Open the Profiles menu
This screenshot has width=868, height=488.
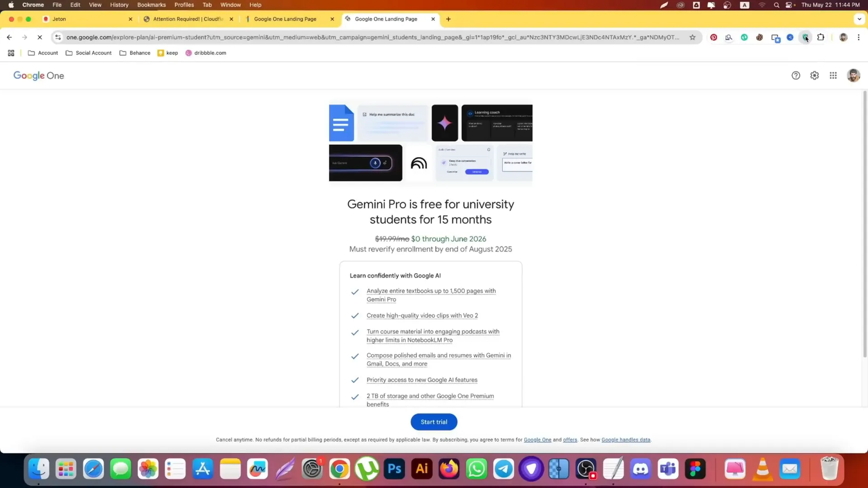tap(184, 5)
